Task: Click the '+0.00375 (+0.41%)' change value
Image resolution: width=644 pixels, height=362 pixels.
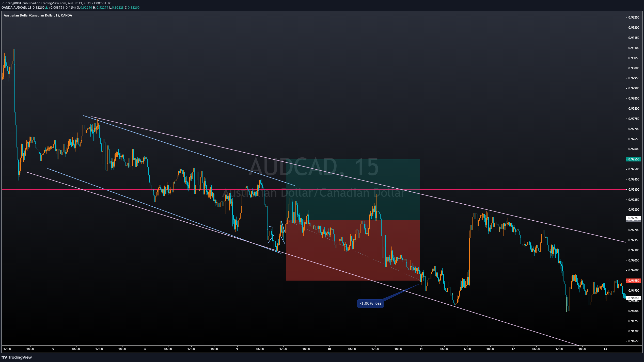Action: pos(62,8)
